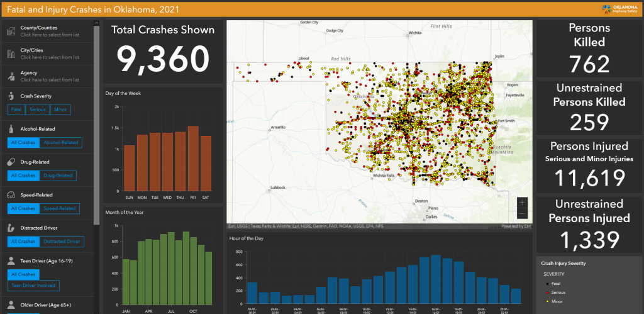Click the Speed-Related speedometer icon

(11, 195)
